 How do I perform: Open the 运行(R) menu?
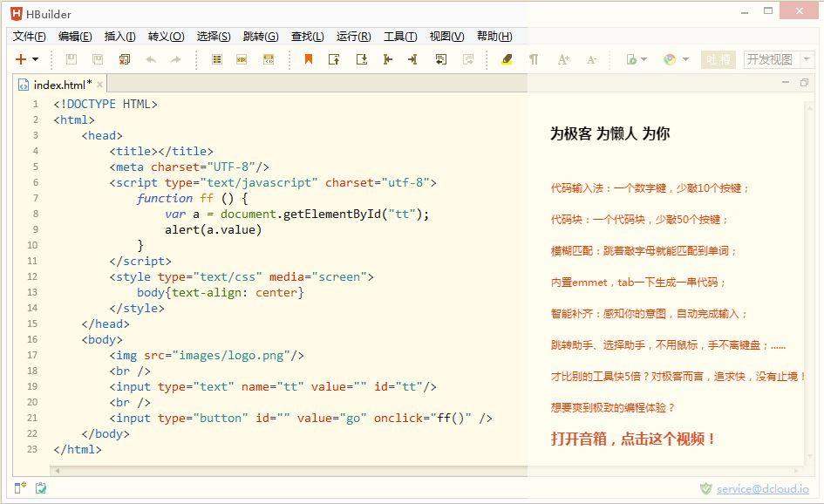(354, 37)
